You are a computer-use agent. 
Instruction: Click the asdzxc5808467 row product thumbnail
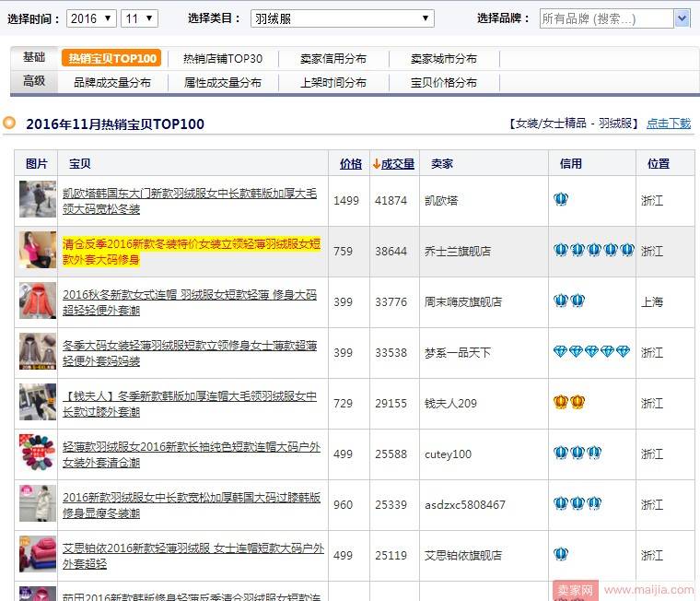point(38,503)
